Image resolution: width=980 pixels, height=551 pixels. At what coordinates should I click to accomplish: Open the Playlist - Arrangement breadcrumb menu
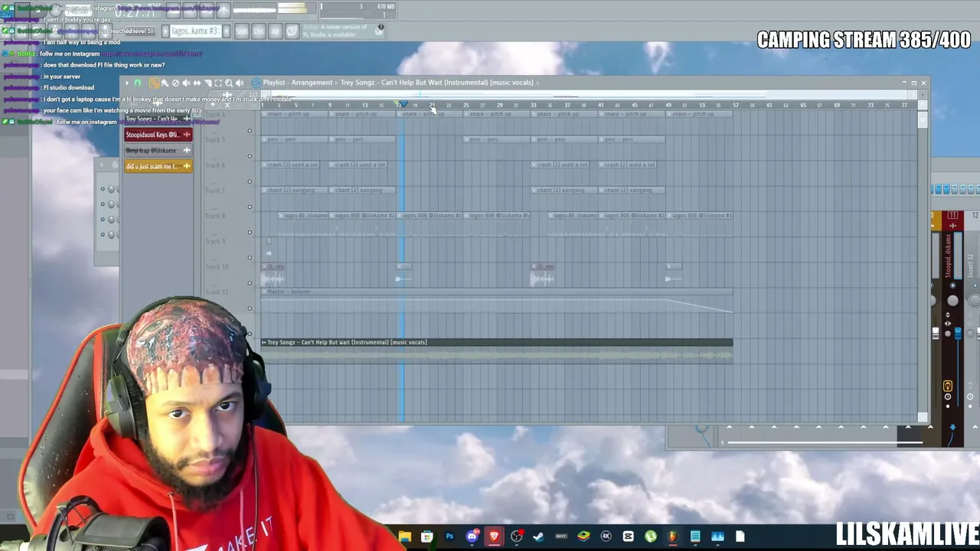(x=298, y=83)
